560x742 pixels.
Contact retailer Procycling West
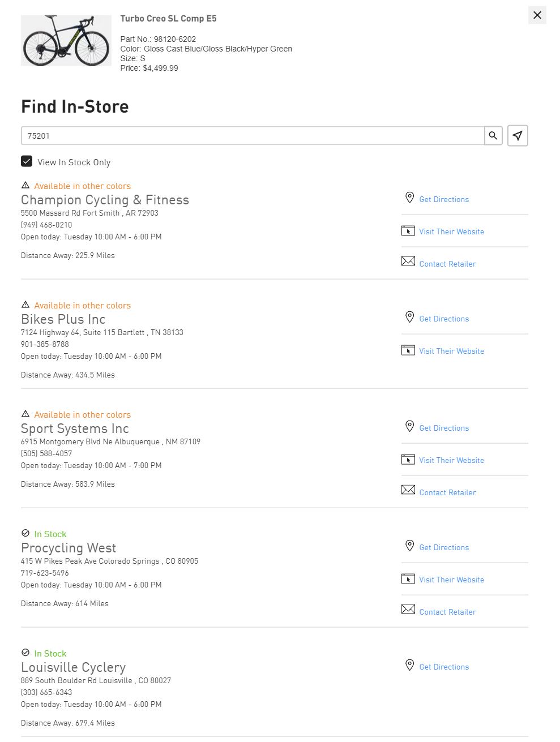click(x=447, y=612)
